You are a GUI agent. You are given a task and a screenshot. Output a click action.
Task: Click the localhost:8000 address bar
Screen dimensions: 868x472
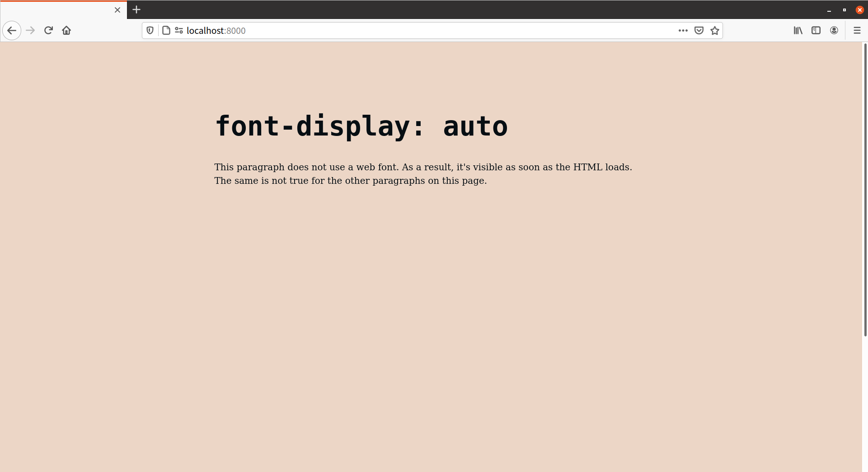coord(361,30)
